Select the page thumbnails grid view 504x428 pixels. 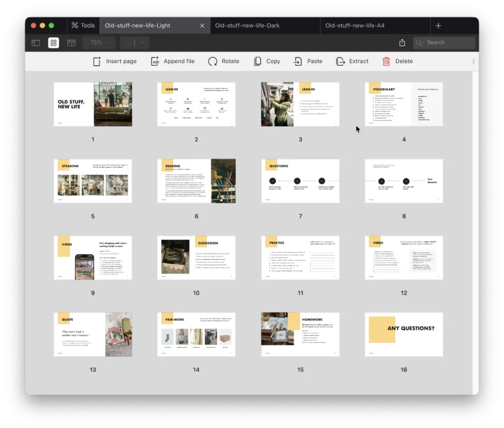54,43
